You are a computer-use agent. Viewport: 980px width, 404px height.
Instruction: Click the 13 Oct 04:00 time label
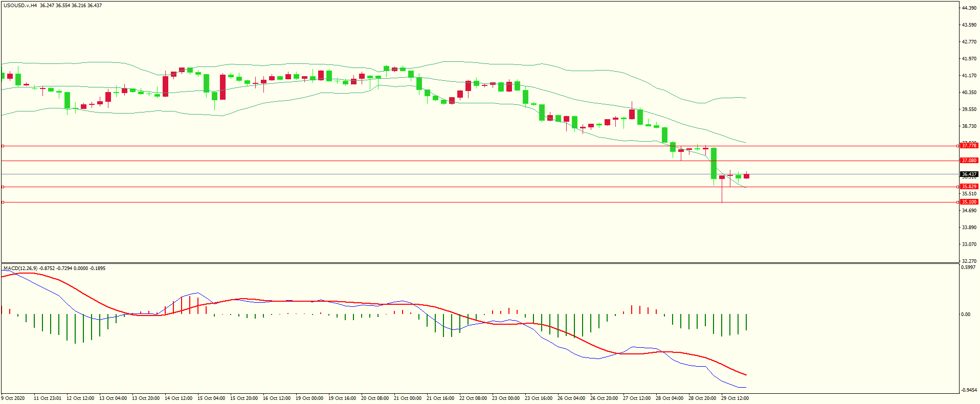point(113,398)
